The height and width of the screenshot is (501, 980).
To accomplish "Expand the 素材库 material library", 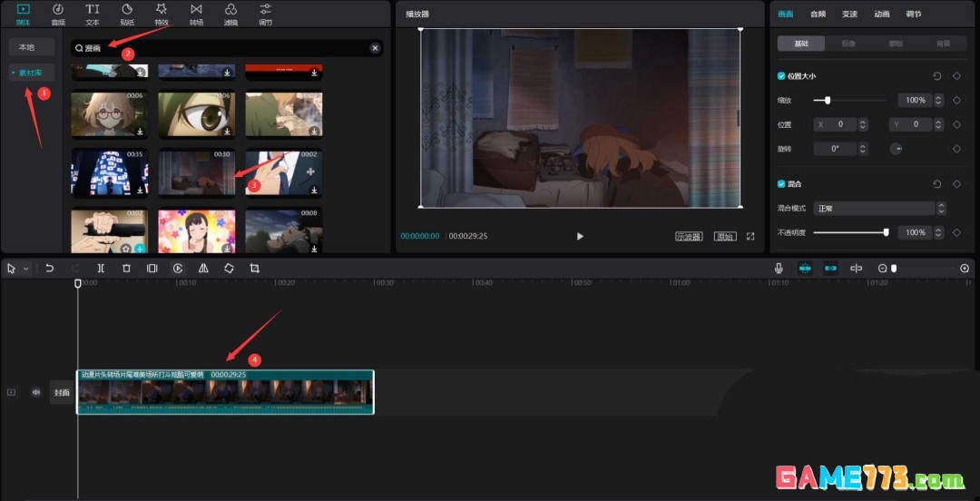I will pyautogui.click(x=31, y=73).
